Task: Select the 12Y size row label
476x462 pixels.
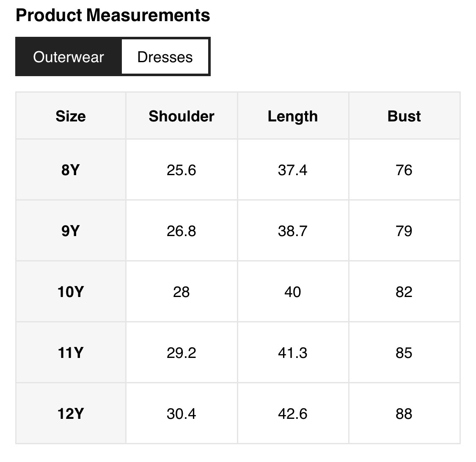Action: click(71, 414)
